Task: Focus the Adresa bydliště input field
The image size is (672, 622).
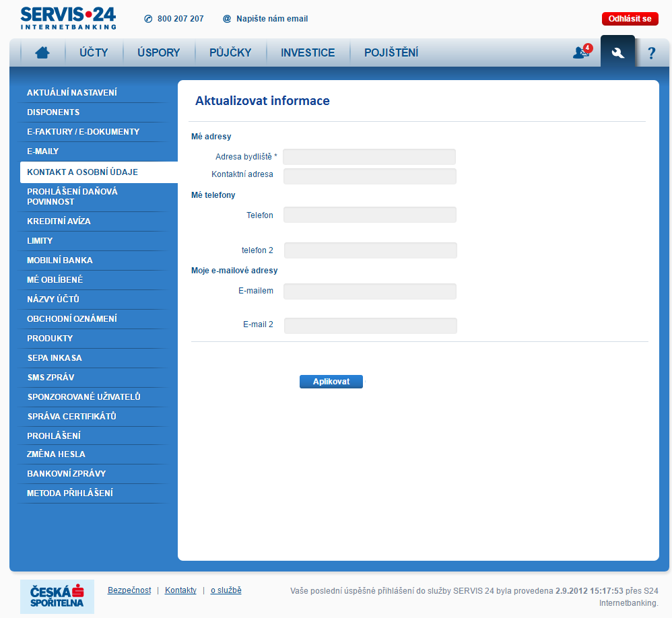Action: 370,157
